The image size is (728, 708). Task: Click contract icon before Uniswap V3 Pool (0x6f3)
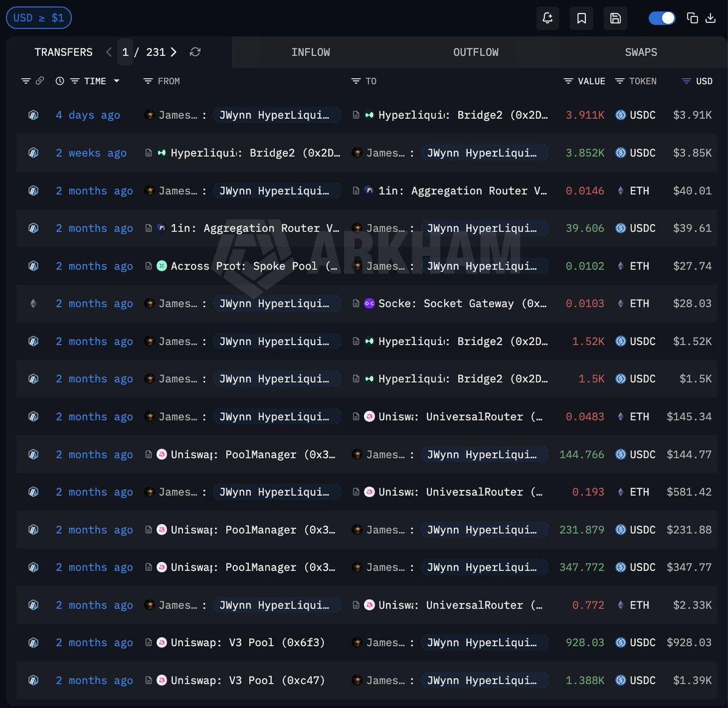pos(149,642)
